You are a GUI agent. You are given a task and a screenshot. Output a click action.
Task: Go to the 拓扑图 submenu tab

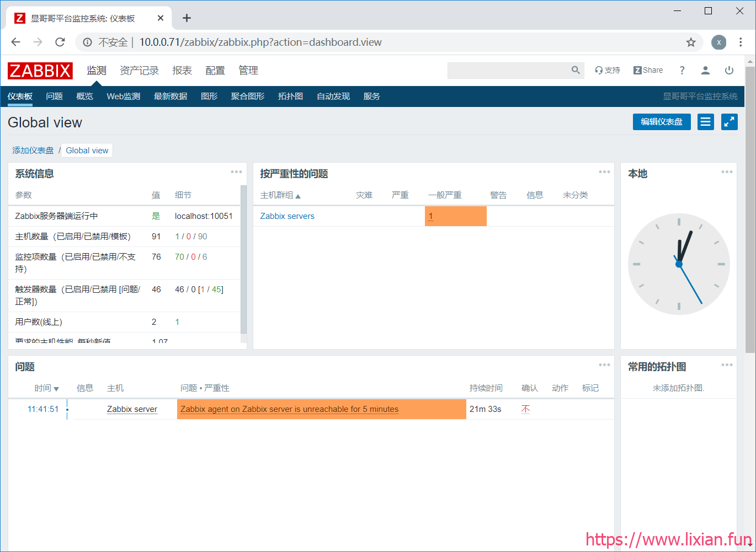(290, 97)
